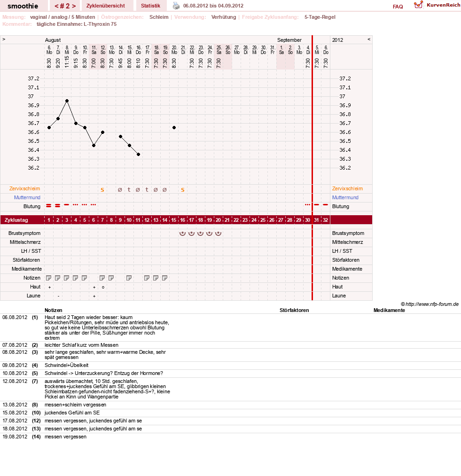Click the < arrow at chart top right
461x476 pixels.
click(369, 39)
